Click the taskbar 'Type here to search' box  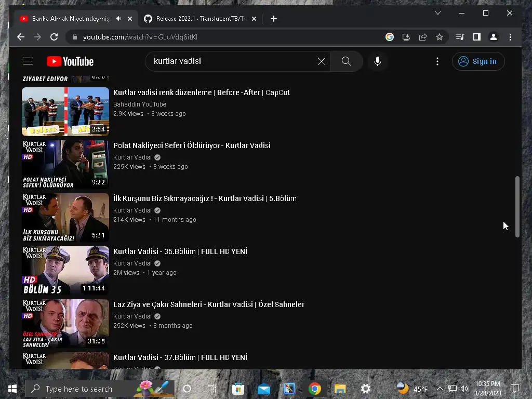[x=100, y=389]
